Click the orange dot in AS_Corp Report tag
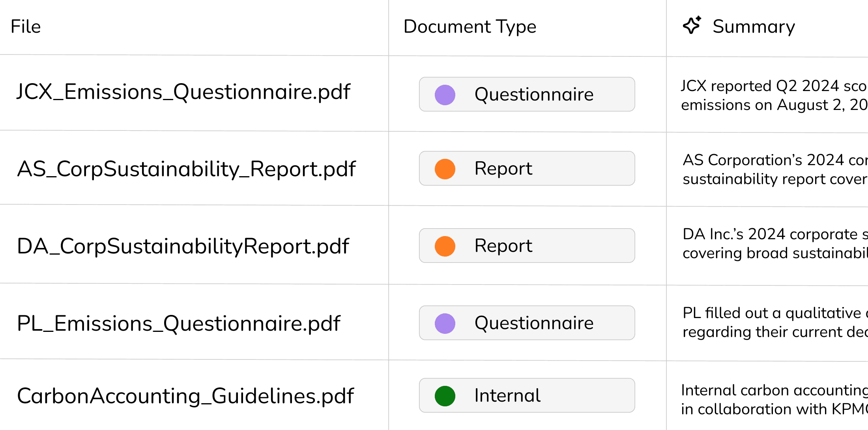Screen dimensions: 868x430 (x=445, y=169)
